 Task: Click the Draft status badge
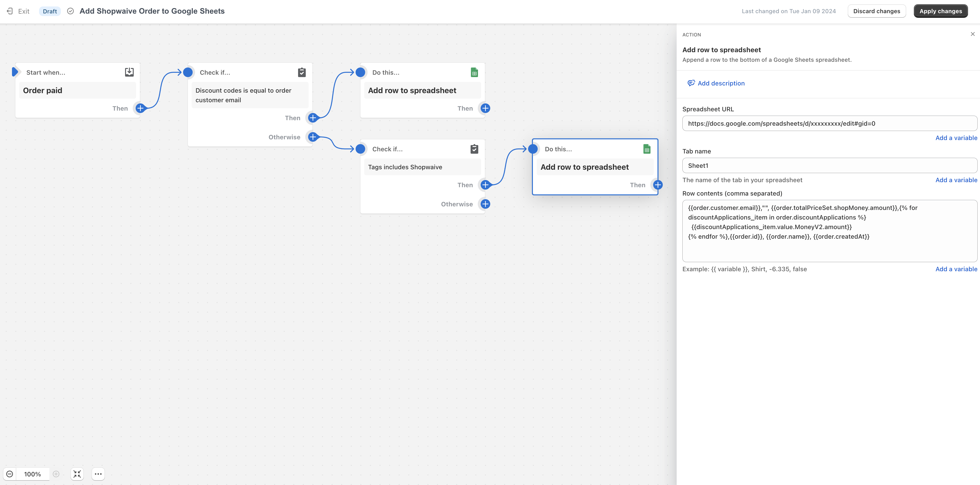tap(50, 11)
